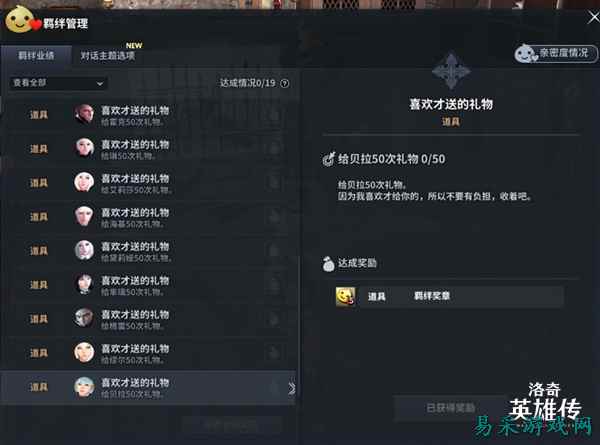The height and width of the screenshot is (445, 600).
Task: Open the 亲密度情况 ghost icon button
Action: click(526, 54)
